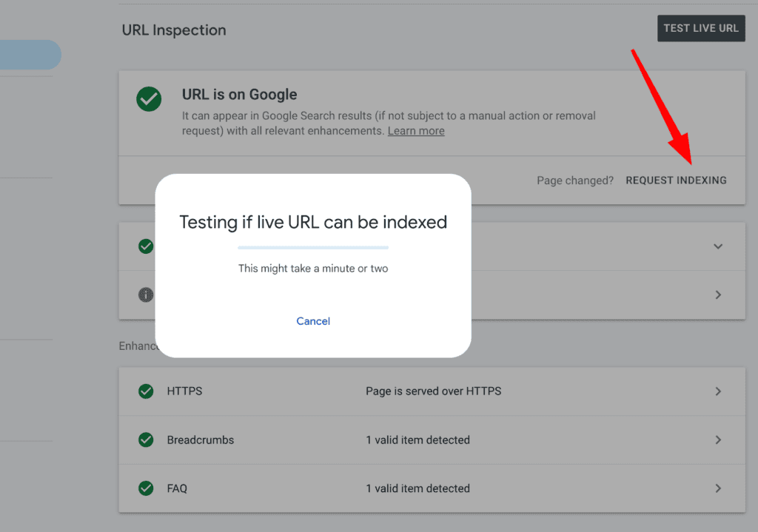Click the 'URL Inspection' page heading

point(173,30)
